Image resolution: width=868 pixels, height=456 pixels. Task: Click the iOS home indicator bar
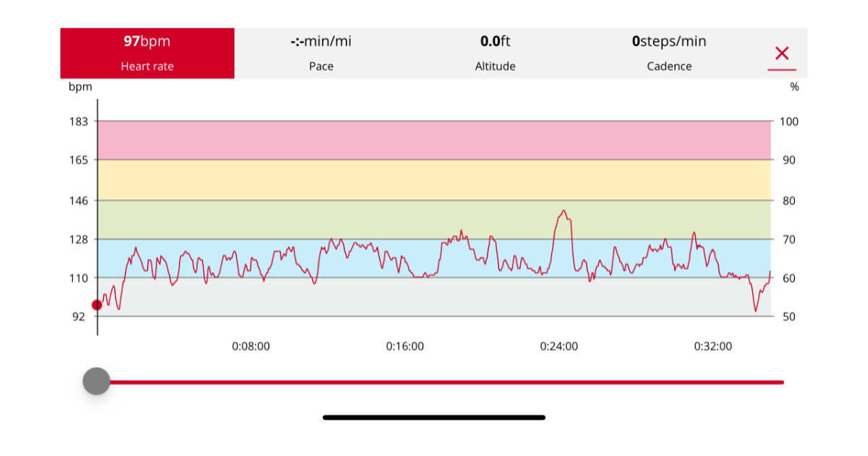[x=434, y=418]
